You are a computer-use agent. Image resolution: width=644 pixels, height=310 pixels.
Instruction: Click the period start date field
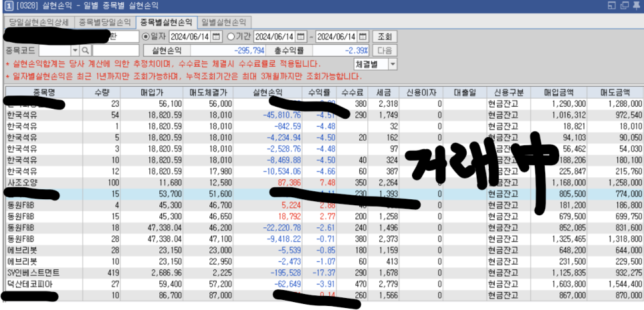pos(275,37)
